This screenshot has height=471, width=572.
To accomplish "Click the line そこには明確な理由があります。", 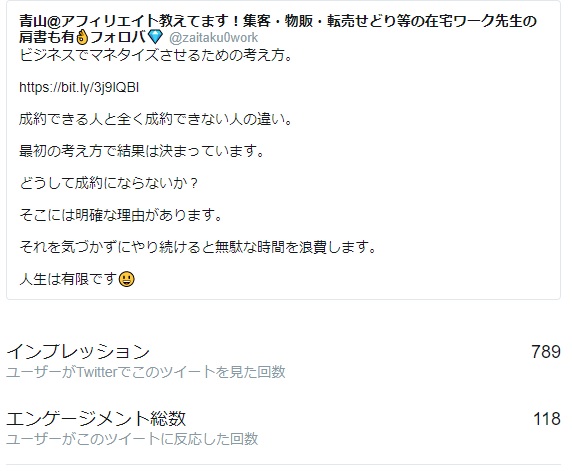I will point(121,215).
